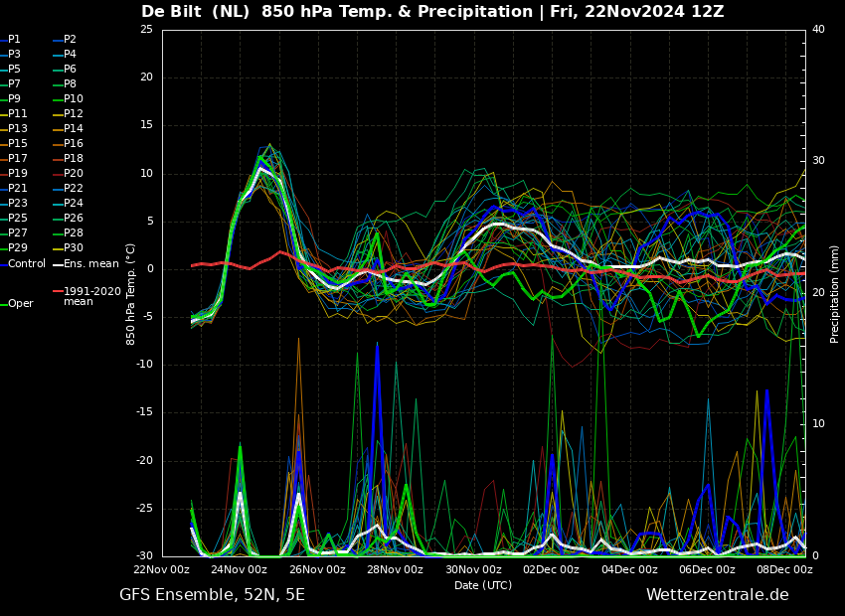Viewport: 845px width, 616px height.
Task: Click the 24Nov 00z date label
Action: point(239,569)
